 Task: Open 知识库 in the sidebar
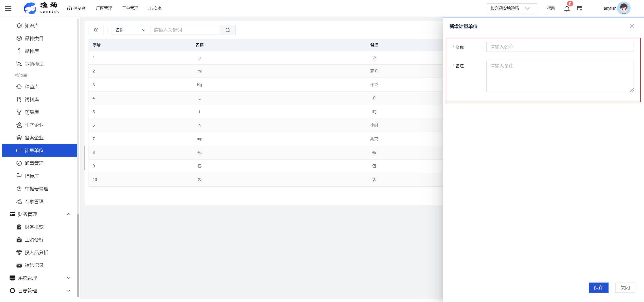(32, 26)
